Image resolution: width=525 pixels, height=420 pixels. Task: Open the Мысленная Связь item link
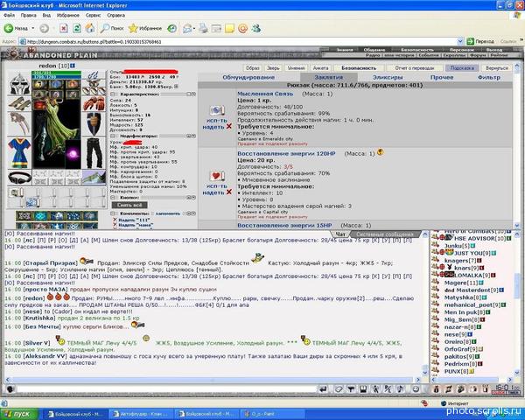tap(265, 94)
